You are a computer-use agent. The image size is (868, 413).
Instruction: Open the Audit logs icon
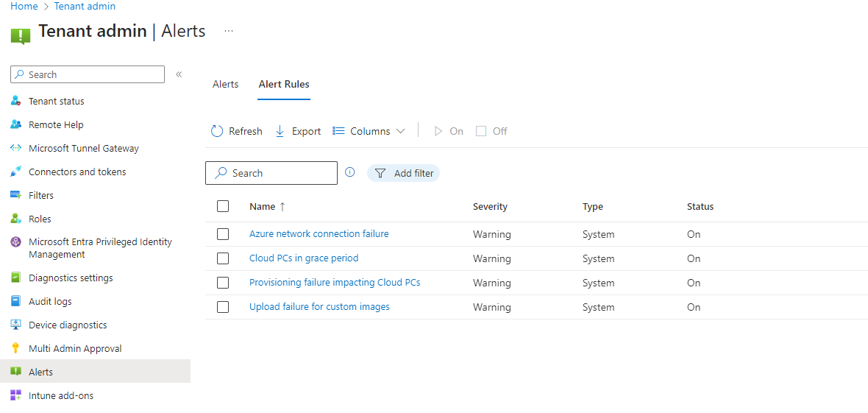click(15, 301)
